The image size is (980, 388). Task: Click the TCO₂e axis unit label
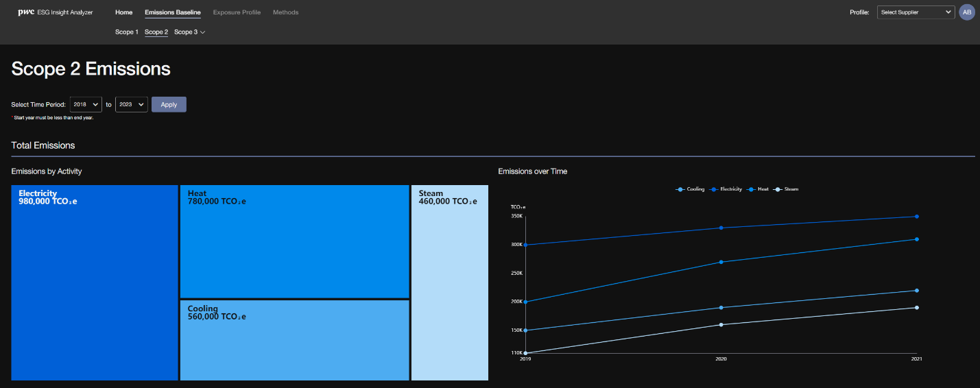517,206
